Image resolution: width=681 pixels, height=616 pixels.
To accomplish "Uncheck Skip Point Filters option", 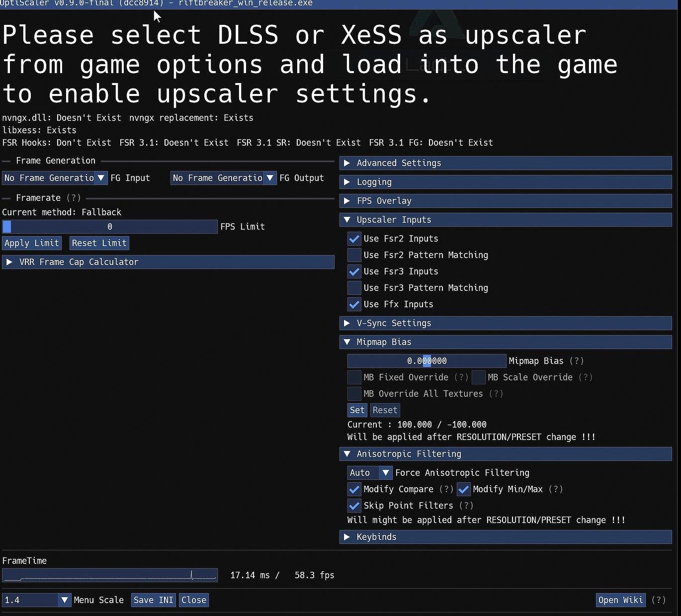I will (x=354, y=506).
